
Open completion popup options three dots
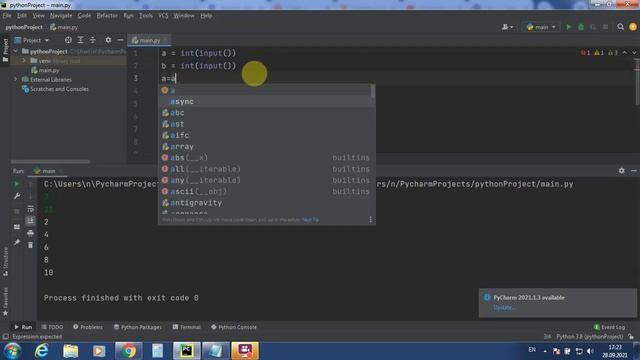(x=370, y=220)
